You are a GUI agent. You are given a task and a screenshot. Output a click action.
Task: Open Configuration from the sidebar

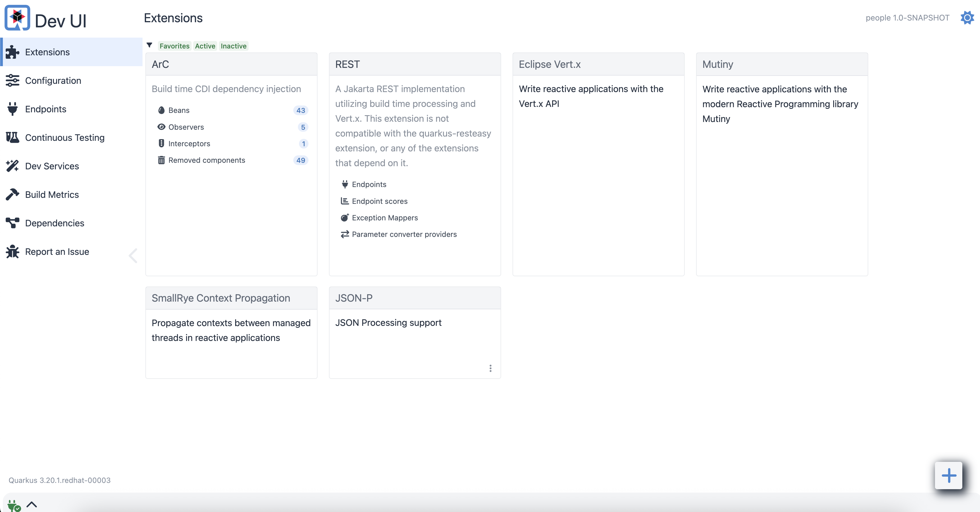coord(53,81)
